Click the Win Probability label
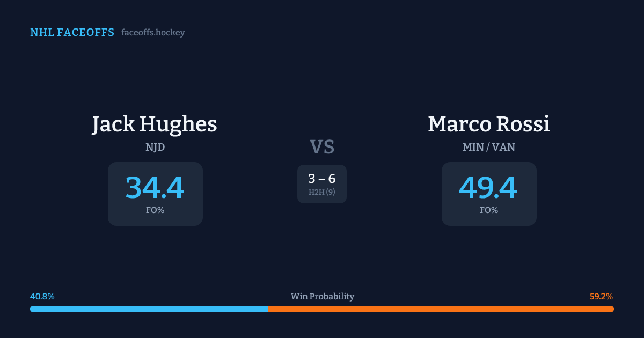This screenshot has height=338, width=644. click(322, 297)
